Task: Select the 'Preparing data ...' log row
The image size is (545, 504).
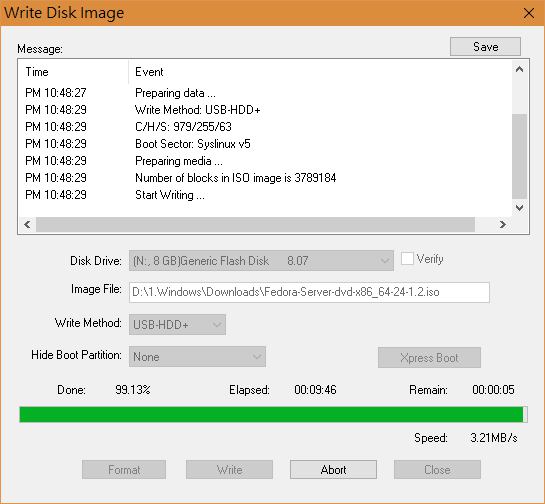Action: (x=266, y=93)
